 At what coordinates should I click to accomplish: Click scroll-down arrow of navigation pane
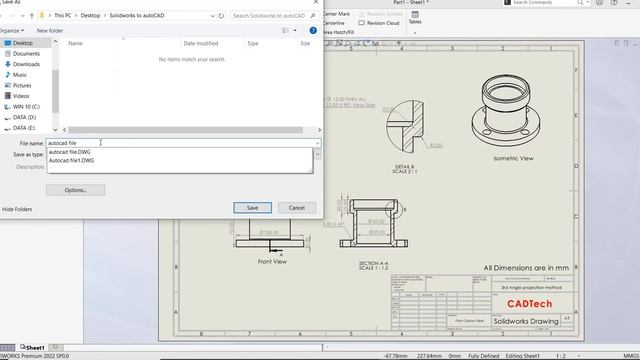tap(56, 130)
